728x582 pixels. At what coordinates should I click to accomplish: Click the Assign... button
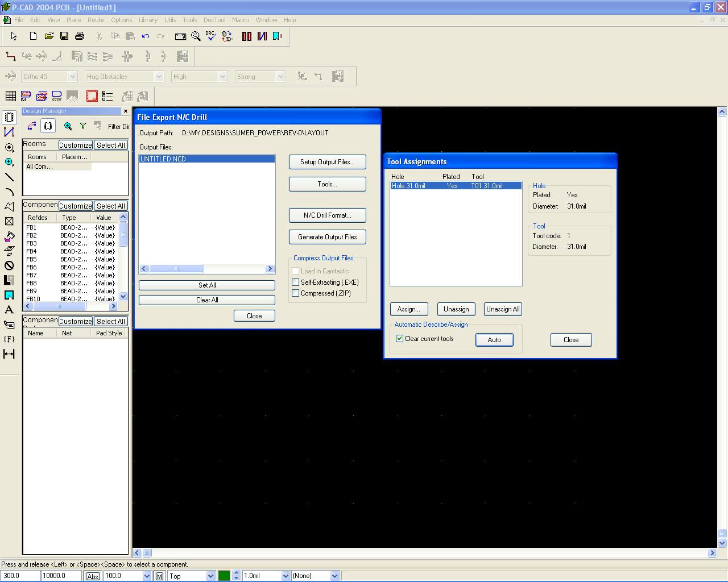(x=409, y=309)
